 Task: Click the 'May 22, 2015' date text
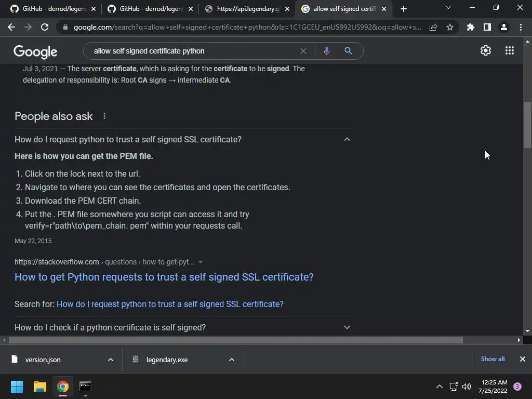[x=33, y=241]
